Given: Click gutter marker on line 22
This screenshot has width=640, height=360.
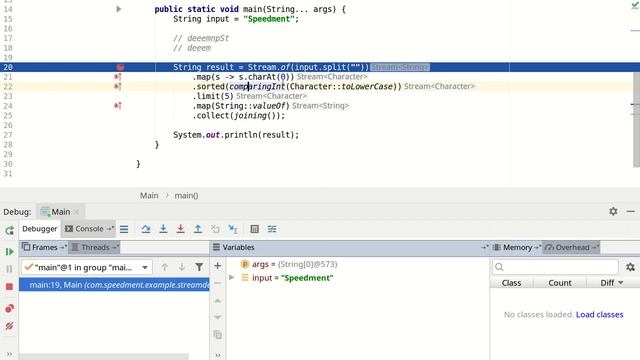Looking at the screenshot, I should coord(118,87).
